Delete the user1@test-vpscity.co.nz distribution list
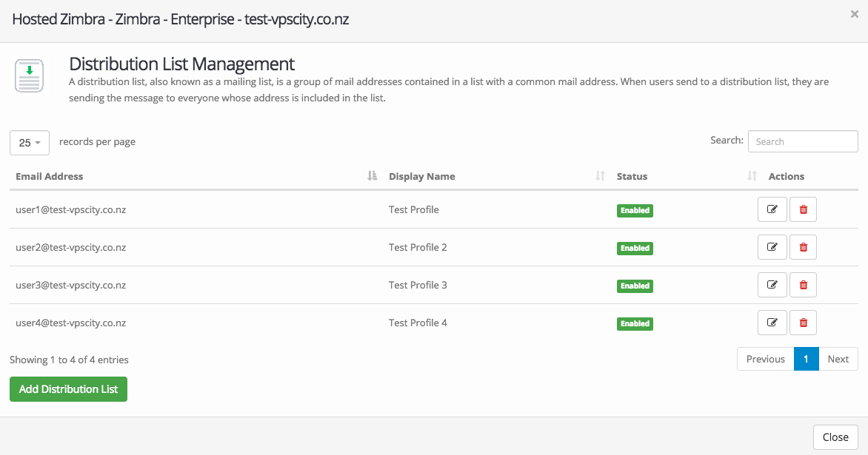868x455 pixels. pyautogui.click(x=803, y=210)
